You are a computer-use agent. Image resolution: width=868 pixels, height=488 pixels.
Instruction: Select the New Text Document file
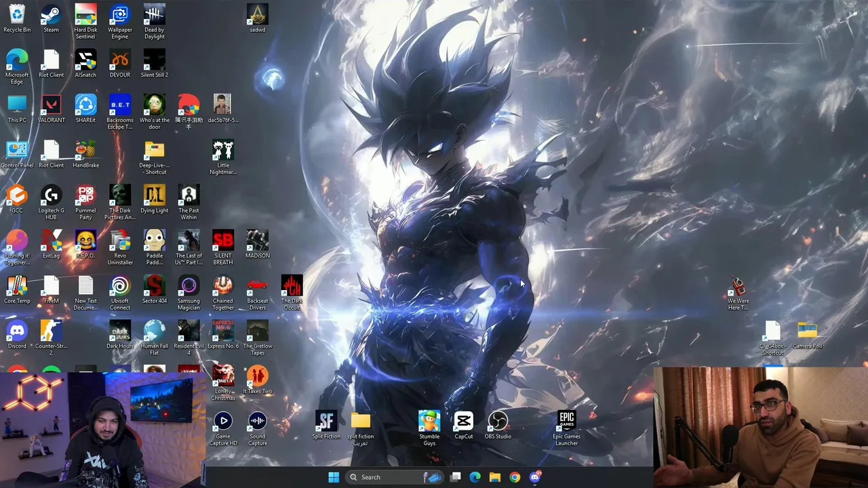pos(85,293)
